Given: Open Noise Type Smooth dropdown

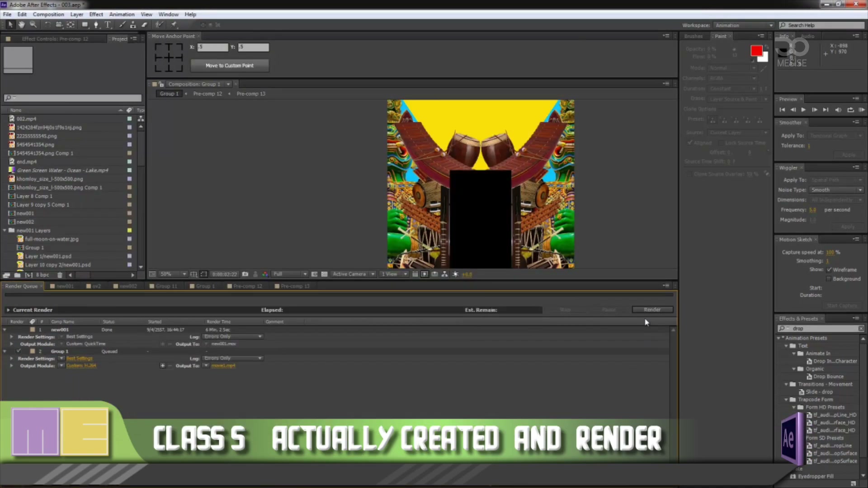Looking at the screenshot, I should (x=836, y=190).
